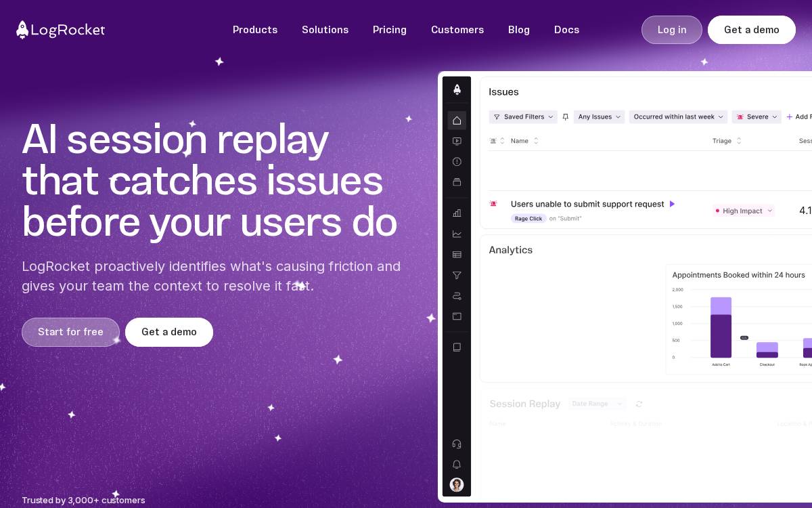
Task: Click the Issues panel heading
Action: pos(503,92)
